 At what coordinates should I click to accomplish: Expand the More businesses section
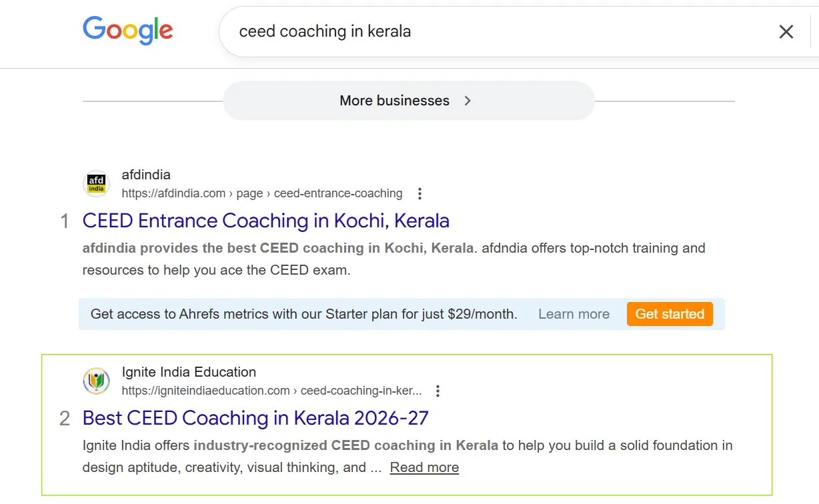pos(394,101)
